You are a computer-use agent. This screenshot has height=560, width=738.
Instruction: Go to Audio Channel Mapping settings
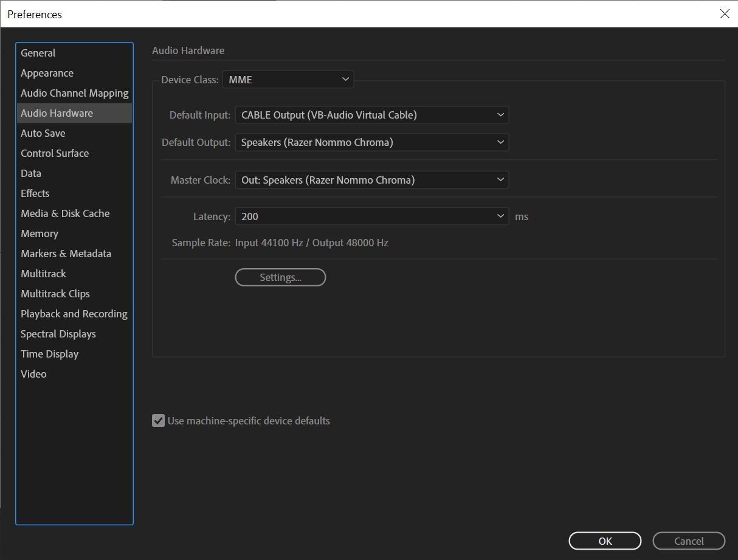(x=74, y=93)
